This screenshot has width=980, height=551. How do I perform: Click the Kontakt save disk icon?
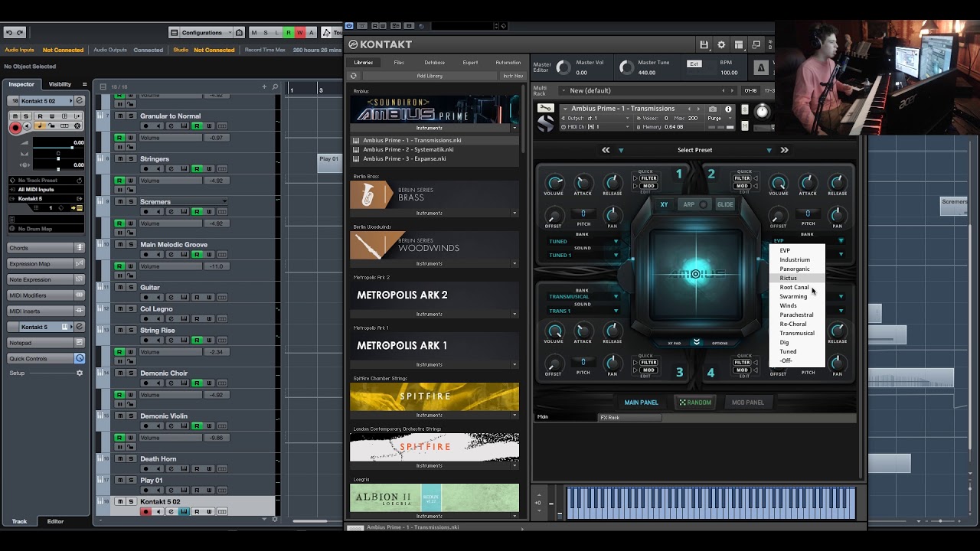(x=704, y=45)
